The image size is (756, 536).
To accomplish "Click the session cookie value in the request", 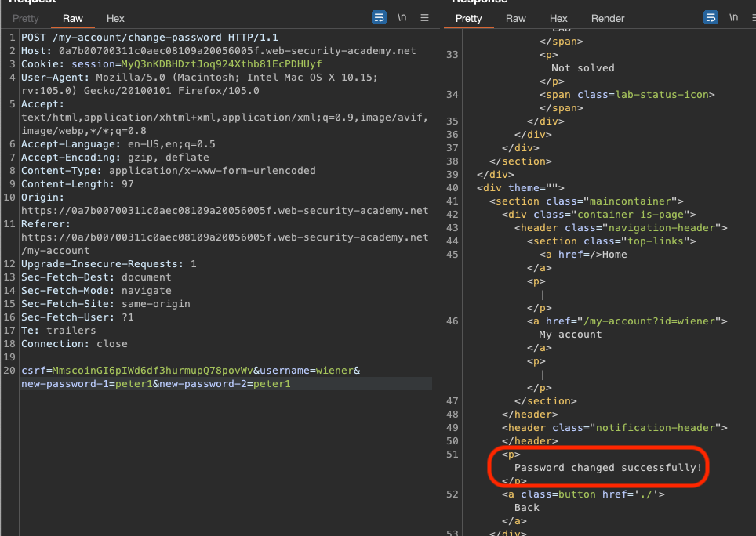I will click(221, 63).
